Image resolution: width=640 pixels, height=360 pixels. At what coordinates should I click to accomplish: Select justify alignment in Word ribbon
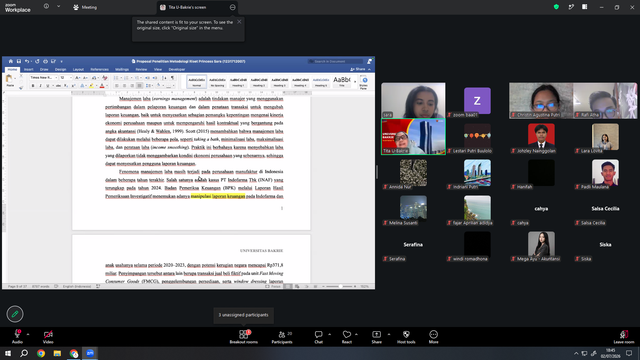point(139,86)
